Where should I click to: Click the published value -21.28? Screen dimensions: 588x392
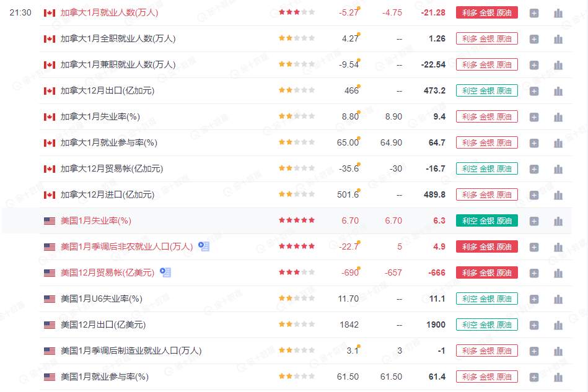point(433,13)
